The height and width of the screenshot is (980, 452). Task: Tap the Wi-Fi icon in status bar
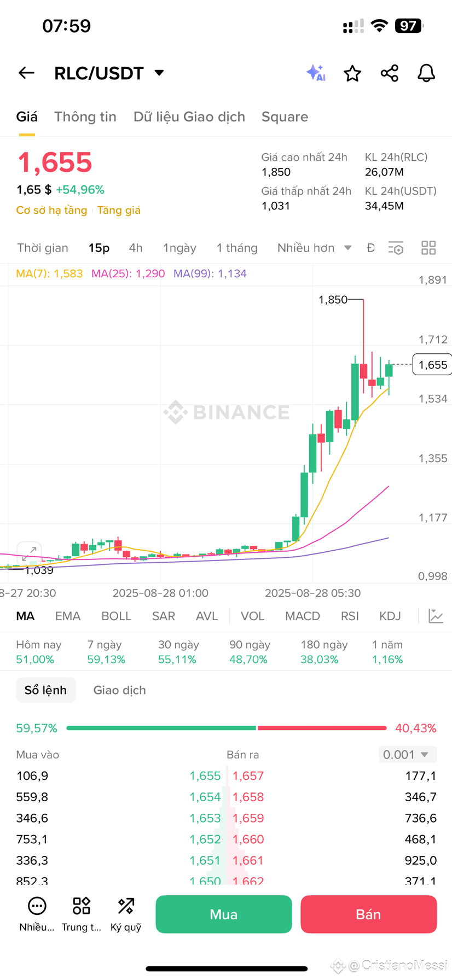tap(379, 26)
